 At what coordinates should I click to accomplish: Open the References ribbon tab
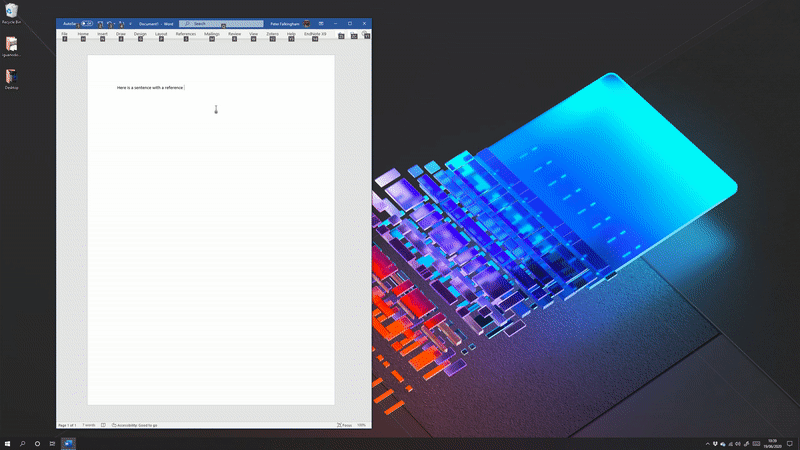(x=186, y=34)
